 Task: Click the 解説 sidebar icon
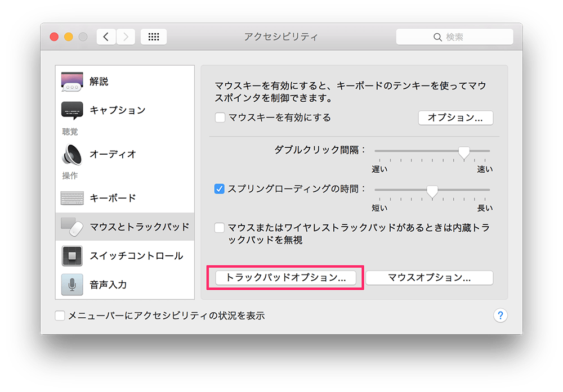click(72, 82)
